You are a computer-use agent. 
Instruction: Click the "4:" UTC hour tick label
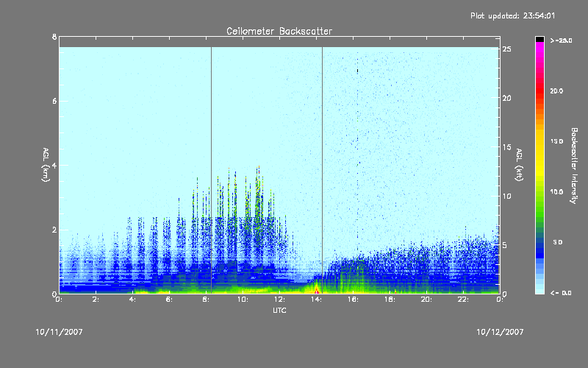(x=133, y=300)
